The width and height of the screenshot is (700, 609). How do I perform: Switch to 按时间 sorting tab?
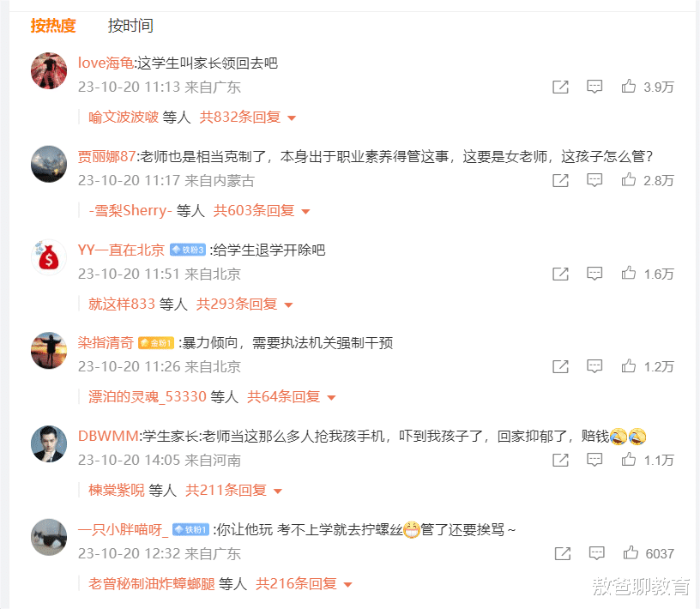(x=130, y=26)
